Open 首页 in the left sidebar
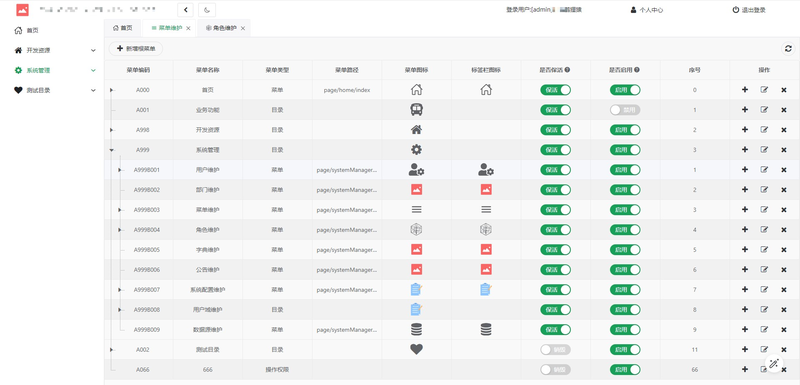 click(52, 31)
